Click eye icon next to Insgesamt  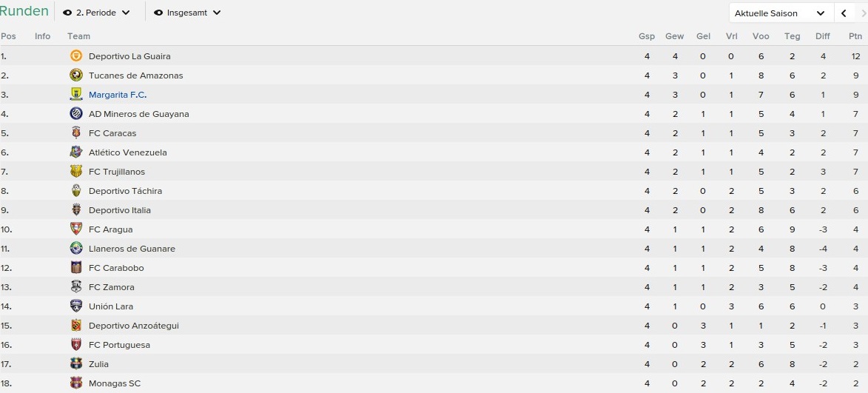click(158, 13)
